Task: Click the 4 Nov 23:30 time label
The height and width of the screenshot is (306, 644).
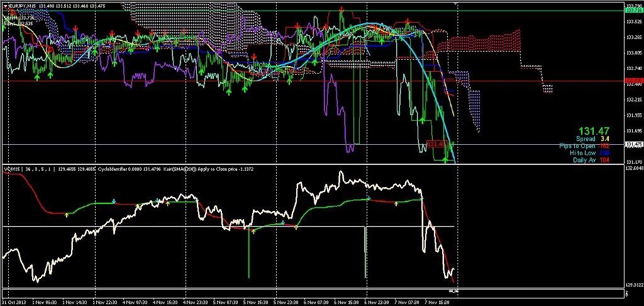Action: pyautogui.click(x=195, y=302)
